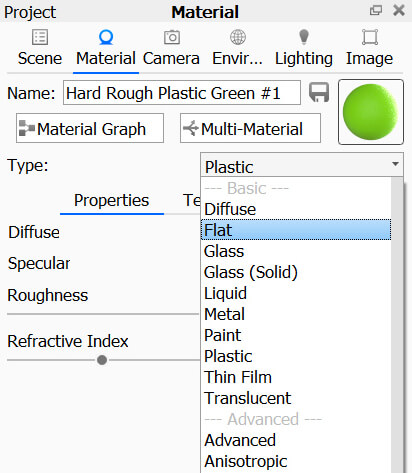Select Glass (Solid) material type

[250, 272]
